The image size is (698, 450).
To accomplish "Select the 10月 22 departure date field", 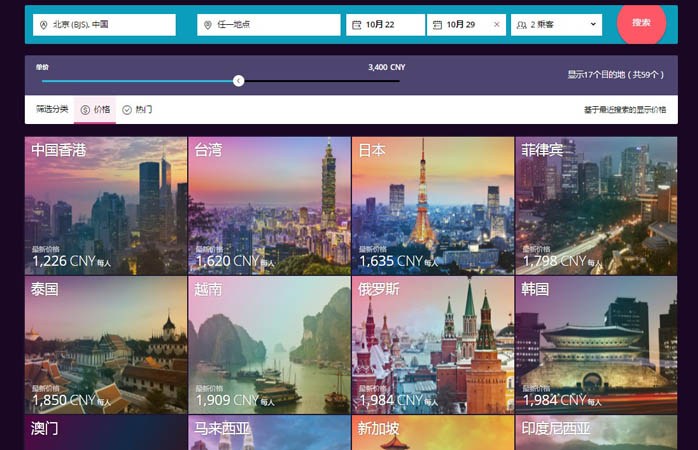I will tap(385, 24).
